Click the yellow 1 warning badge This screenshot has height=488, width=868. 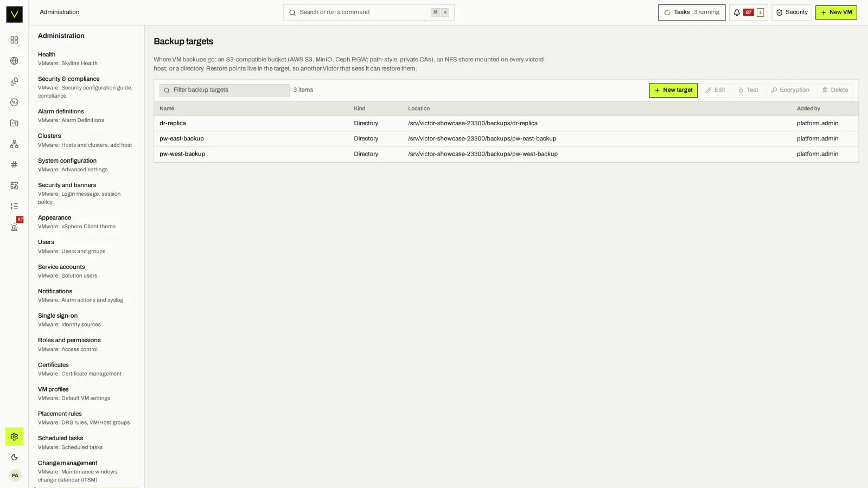point(760,12)
